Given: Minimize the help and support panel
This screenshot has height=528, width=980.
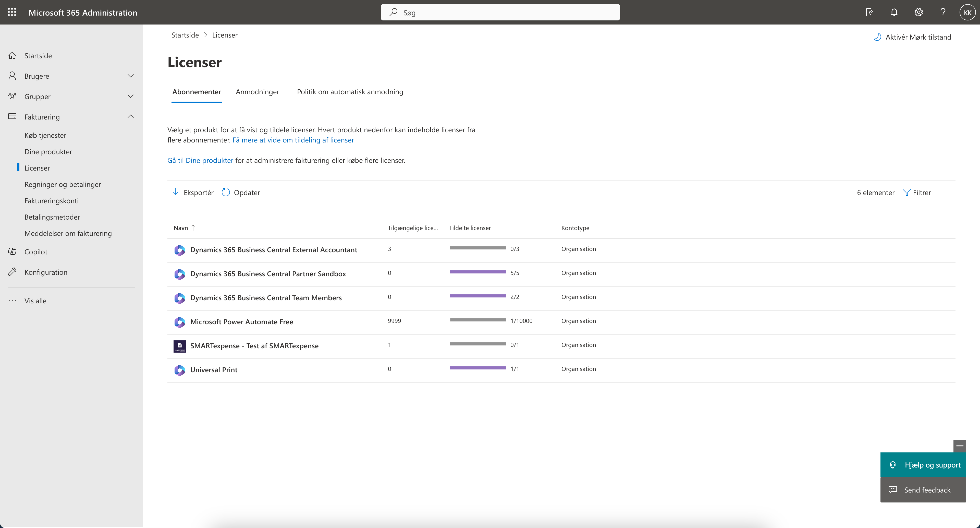Looking at the screenshot, I should point(960,446).
